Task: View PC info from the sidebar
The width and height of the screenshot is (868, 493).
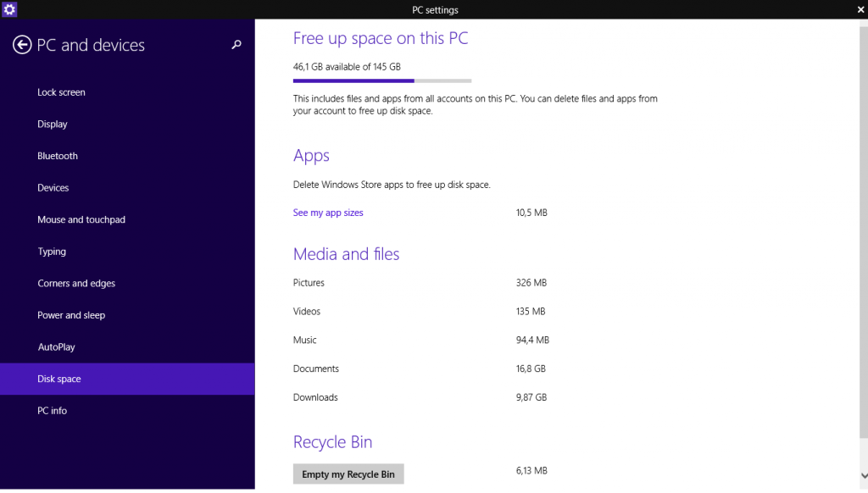Action: click(52, 410)
